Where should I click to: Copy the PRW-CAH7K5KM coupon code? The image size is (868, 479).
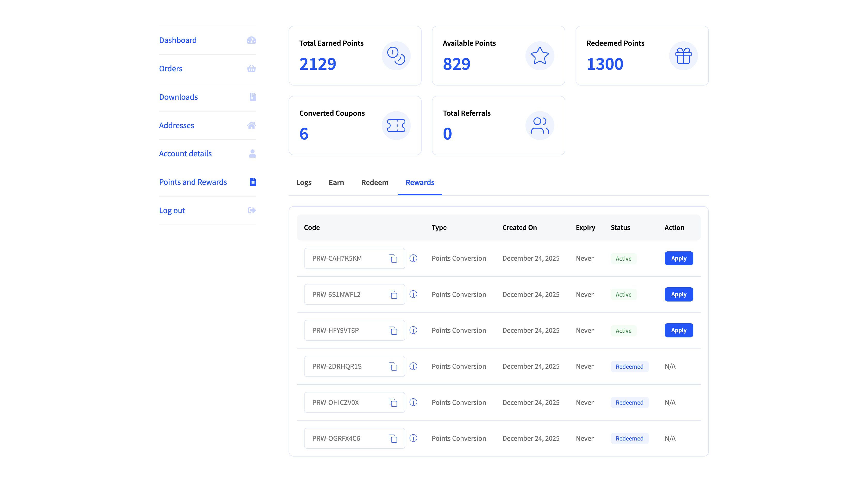tap(393, 259)
